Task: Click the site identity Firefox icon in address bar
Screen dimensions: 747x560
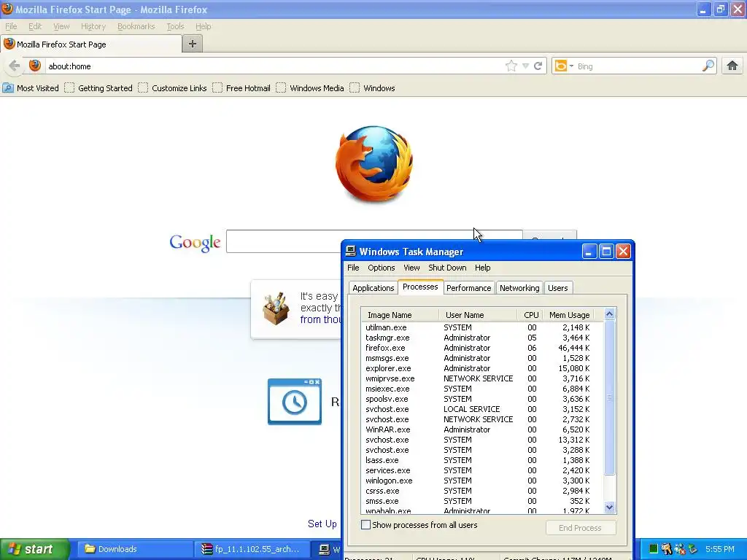Action: pos(35,66)
